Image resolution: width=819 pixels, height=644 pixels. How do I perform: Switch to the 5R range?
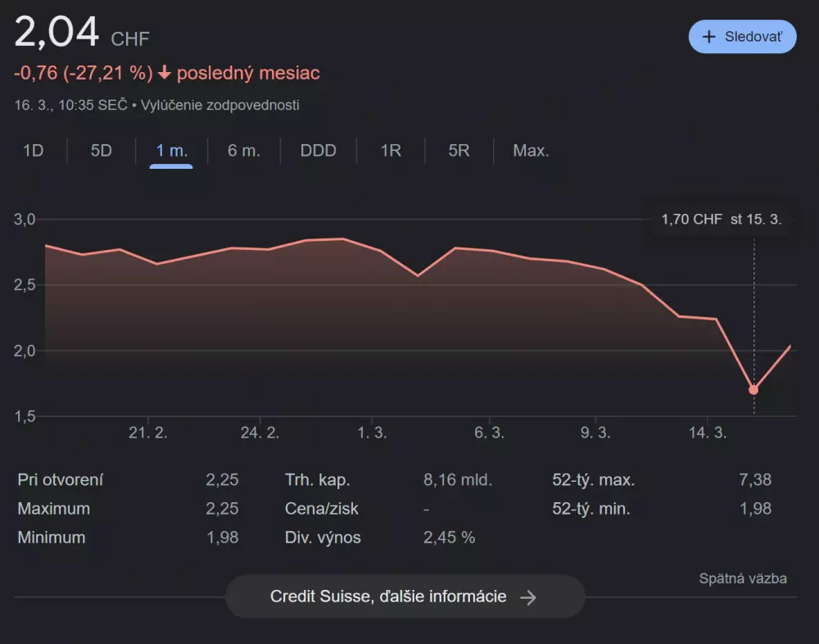[457, 151]
